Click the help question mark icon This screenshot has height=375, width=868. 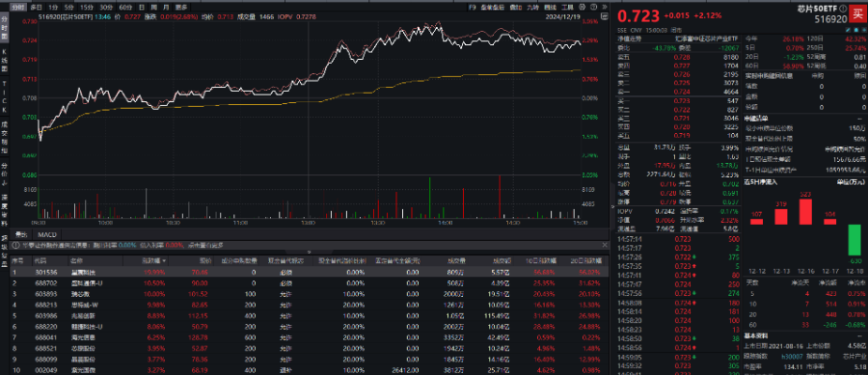(593, 7)
